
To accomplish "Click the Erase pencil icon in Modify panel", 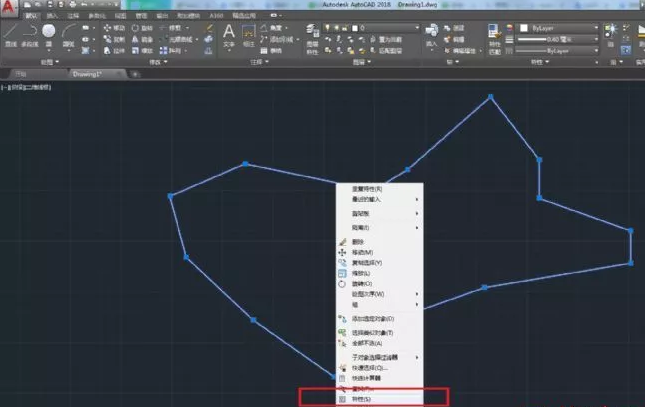I will [x=209, y=28].
